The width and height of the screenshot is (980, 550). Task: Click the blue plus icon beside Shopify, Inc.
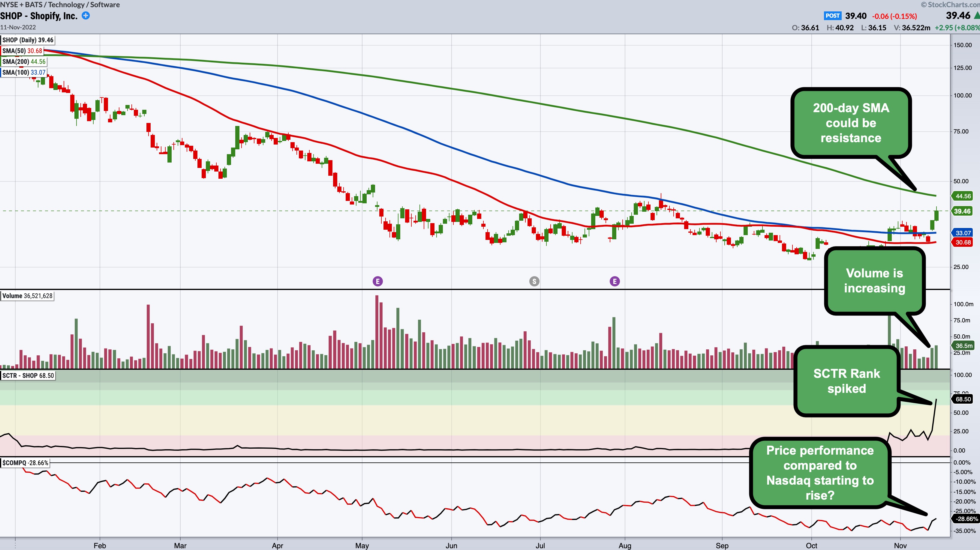click(86, 16)
